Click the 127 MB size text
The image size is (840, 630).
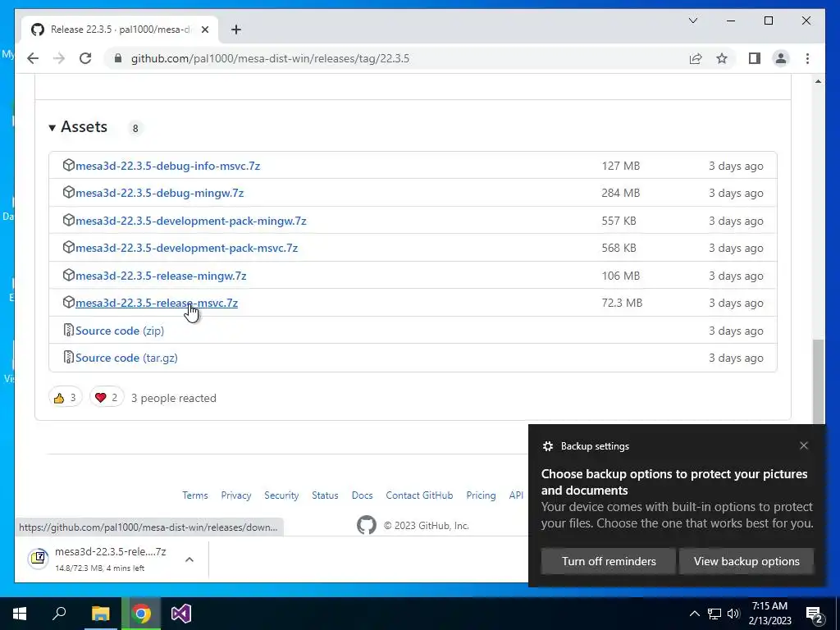pyautogui.click(x=620, y=166)
